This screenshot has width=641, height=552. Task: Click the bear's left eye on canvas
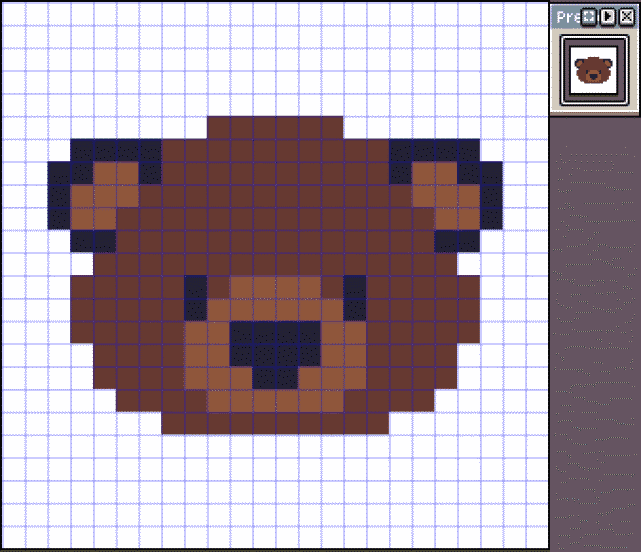click(x=195, y=298)
